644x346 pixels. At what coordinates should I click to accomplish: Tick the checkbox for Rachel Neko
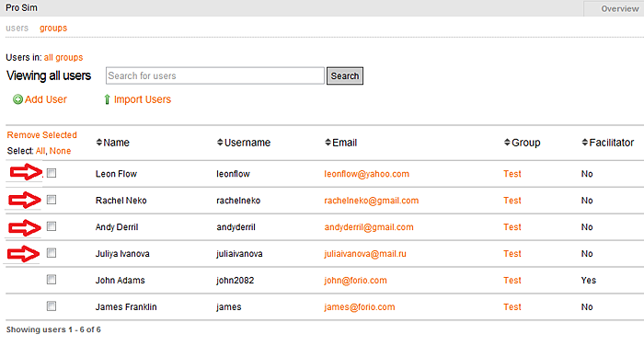pyautogui.click(x=52, y=200)
